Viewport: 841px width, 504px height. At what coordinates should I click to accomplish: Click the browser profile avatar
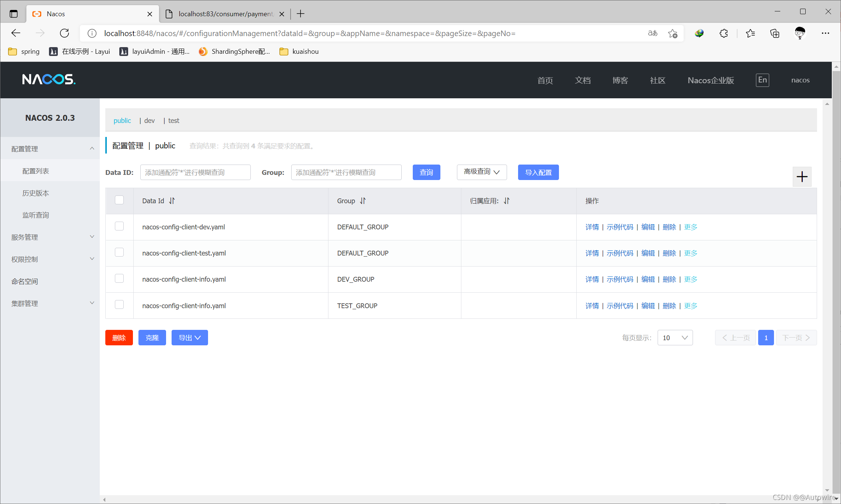(800, 33)
